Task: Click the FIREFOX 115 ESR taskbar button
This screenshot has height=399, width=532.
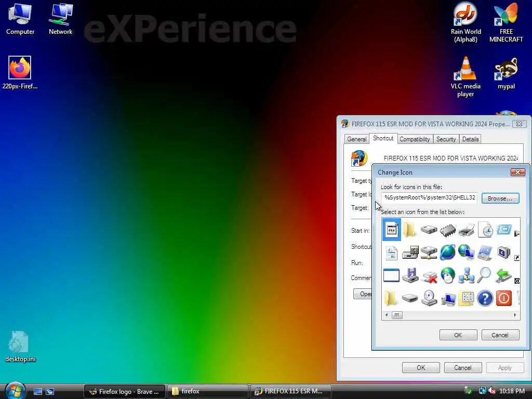Action: (290, 391)
